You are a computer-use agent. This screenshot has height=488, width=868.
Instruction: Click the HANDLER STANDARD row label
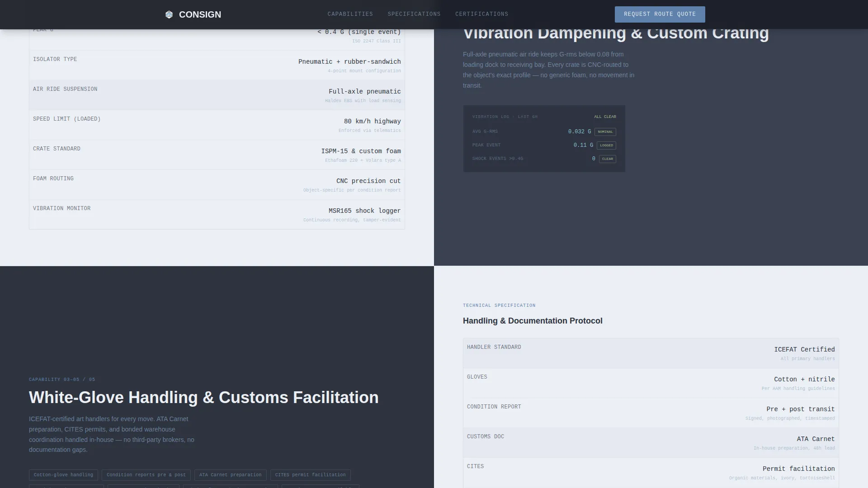[x=494, y=347]
